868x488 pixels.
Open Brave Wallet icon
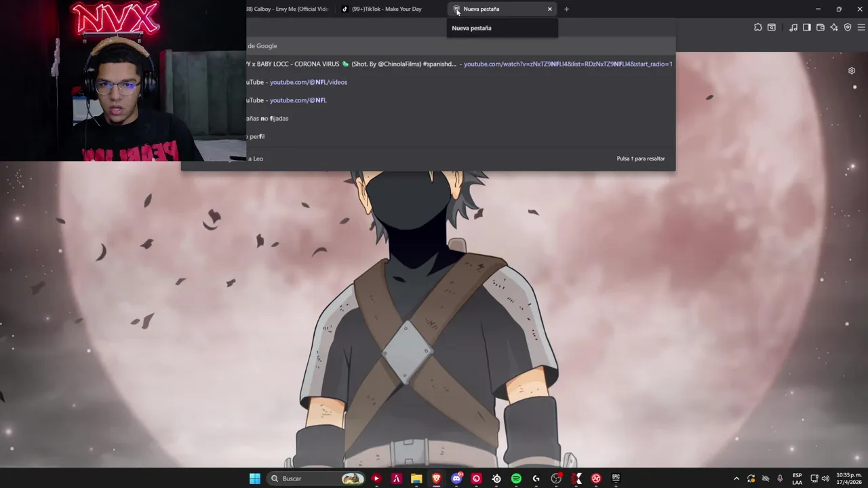click(821, 27)
